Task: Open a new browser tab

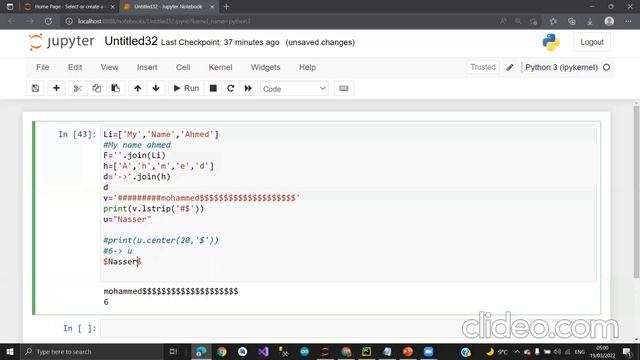Action: click(227, 7)
